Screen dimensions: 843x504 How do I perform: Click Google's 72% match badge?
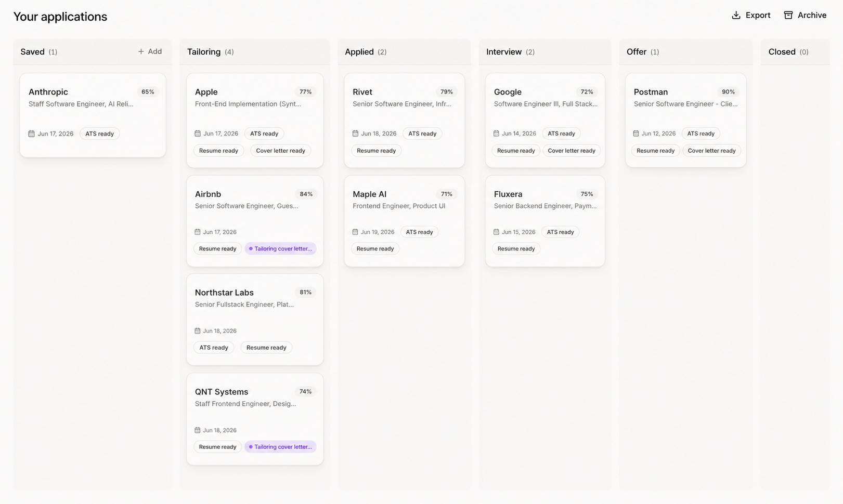[587, 92]
